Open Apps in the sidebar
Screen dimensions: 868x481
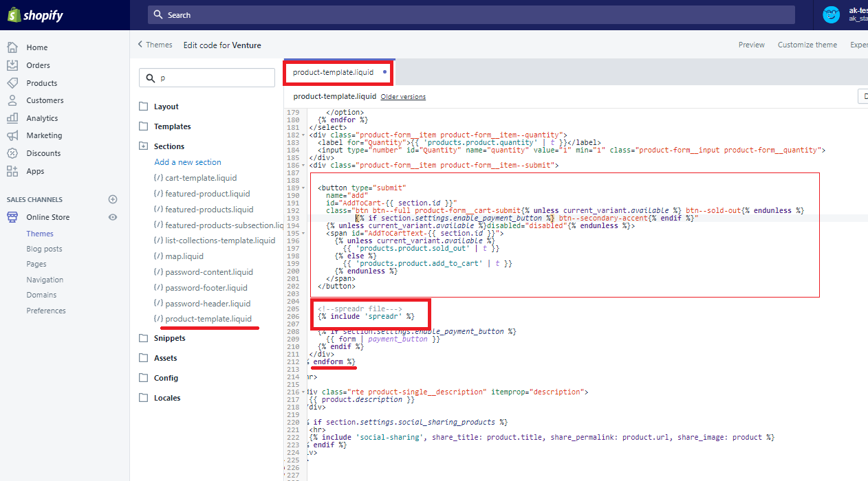(x=35, y=171)
